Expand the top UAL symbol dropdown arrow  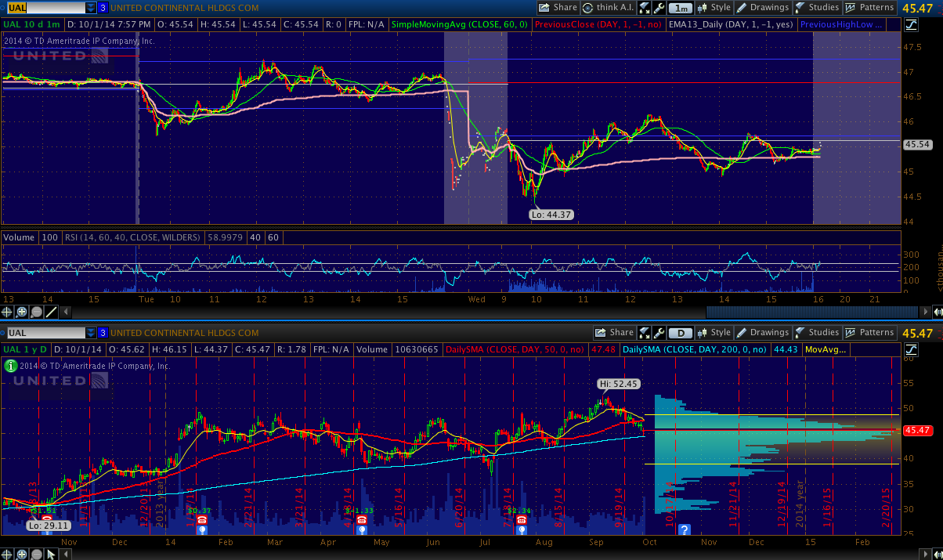tap(92, 8)
